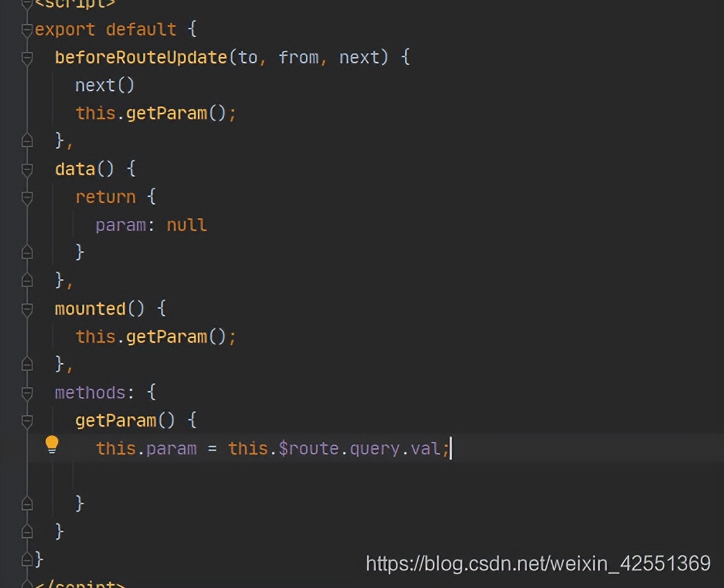Click 'val' at end of assignment
The image size is (724, 588).
pos(426,448)
